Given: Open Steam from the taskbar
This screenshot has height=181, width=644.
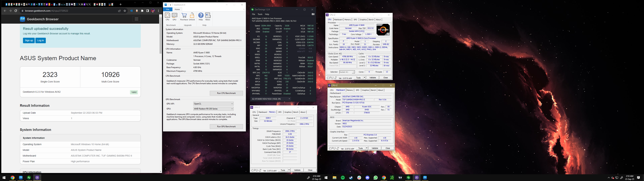Looking at the screenshot, I should (351, 177).
